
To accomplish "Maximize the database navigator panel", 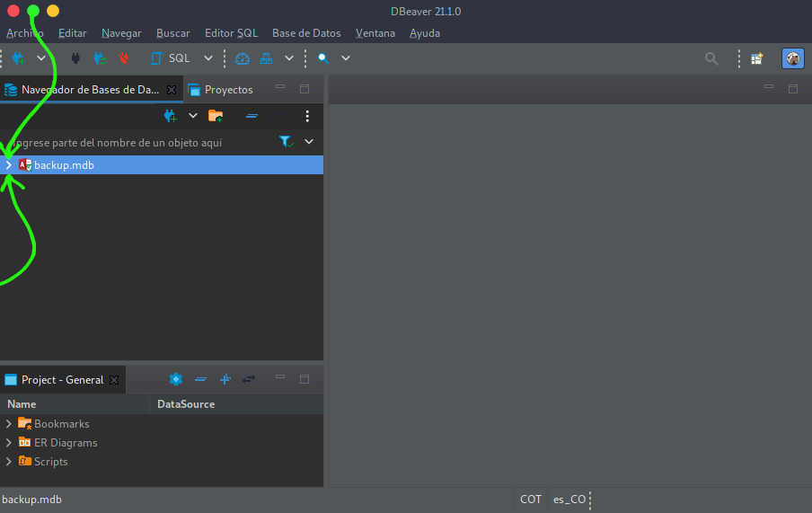I will tap(304, 89).
